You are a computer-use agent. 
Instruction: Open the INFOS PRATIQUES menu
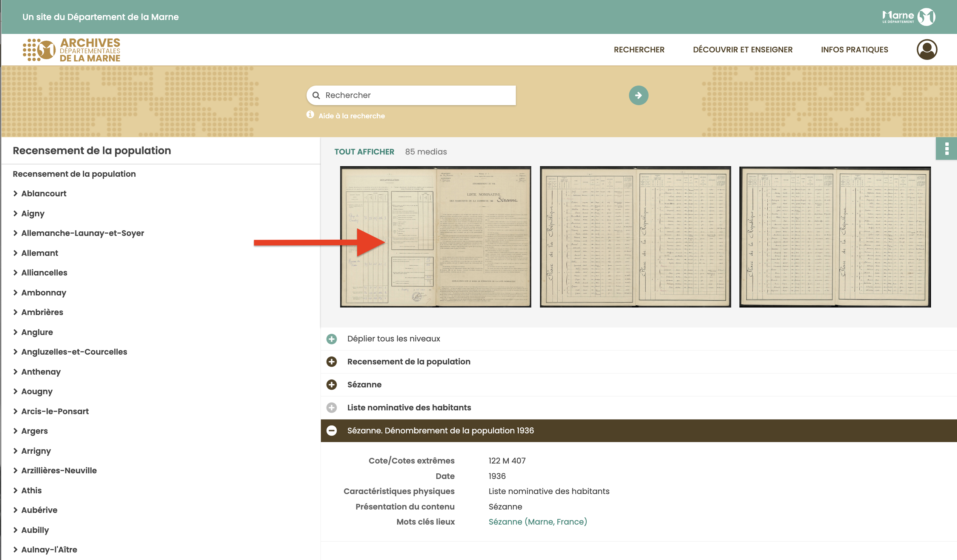(854, 50)
